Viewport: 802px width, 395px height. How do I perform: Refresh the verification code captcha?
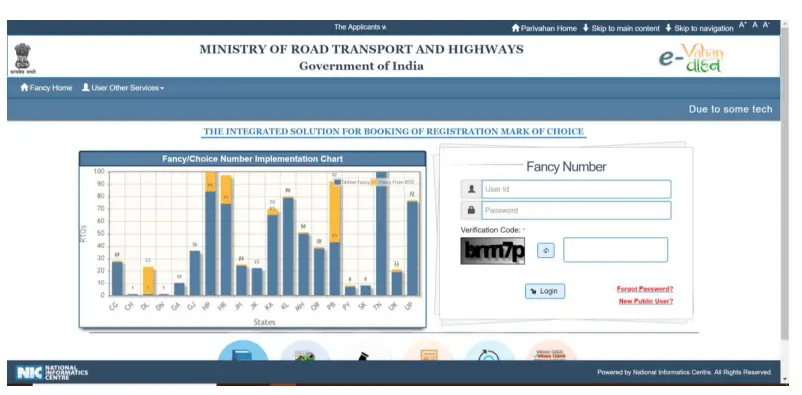[x=546, y=250]
